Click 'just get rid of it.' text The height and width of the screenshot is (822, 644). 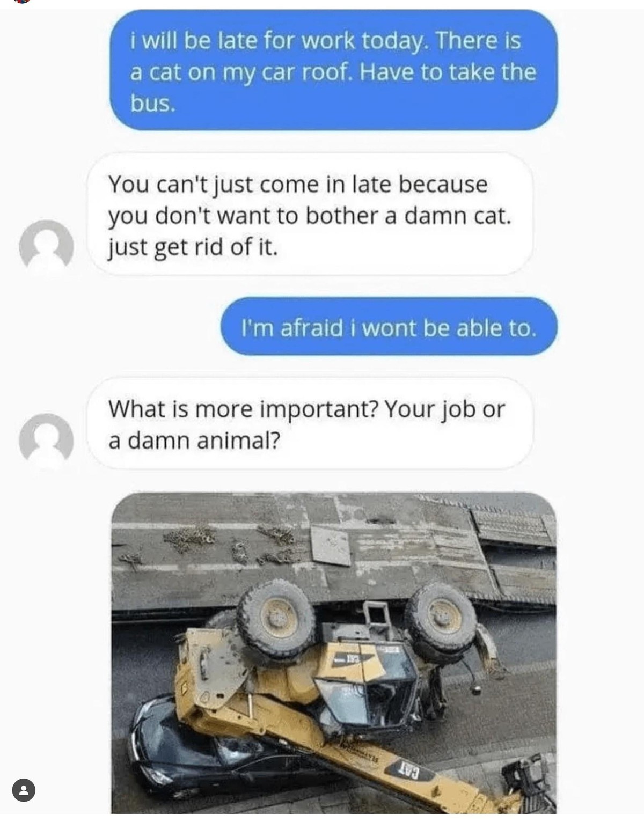(x=193, y=247)
